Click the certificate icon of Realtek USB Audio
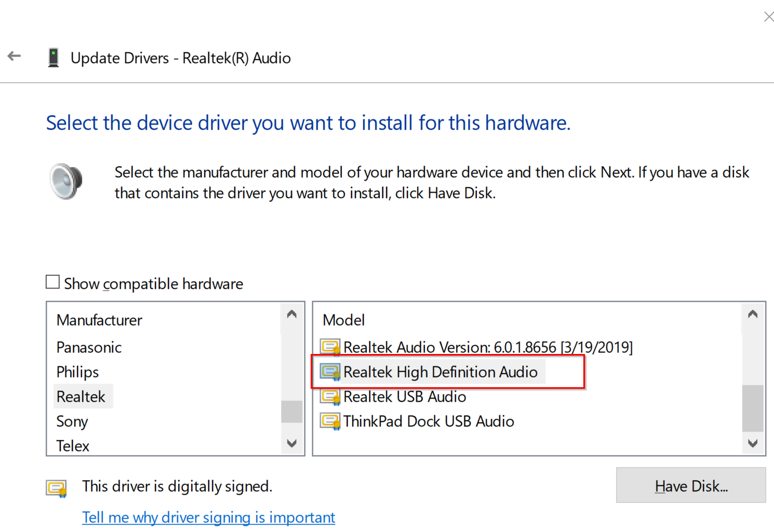The height and width of the screenshot is (532, 774). point(330,397)
